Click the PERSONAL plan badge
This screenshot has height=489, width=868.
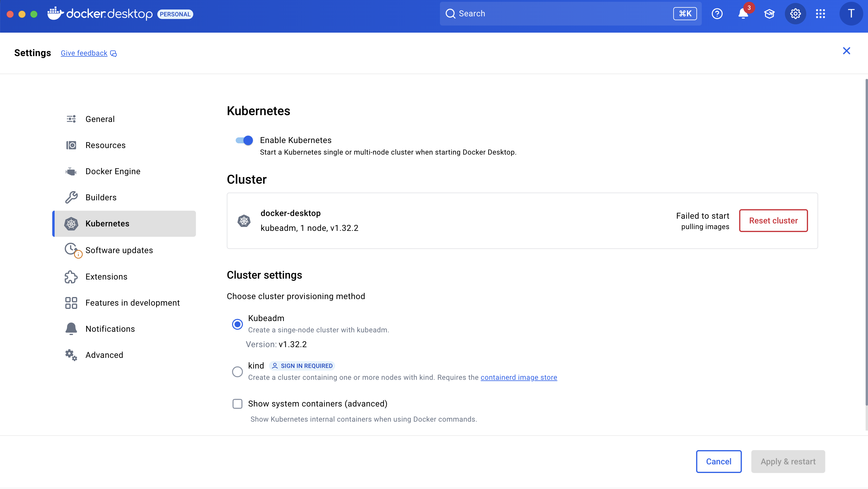click(x=175, y=14)
